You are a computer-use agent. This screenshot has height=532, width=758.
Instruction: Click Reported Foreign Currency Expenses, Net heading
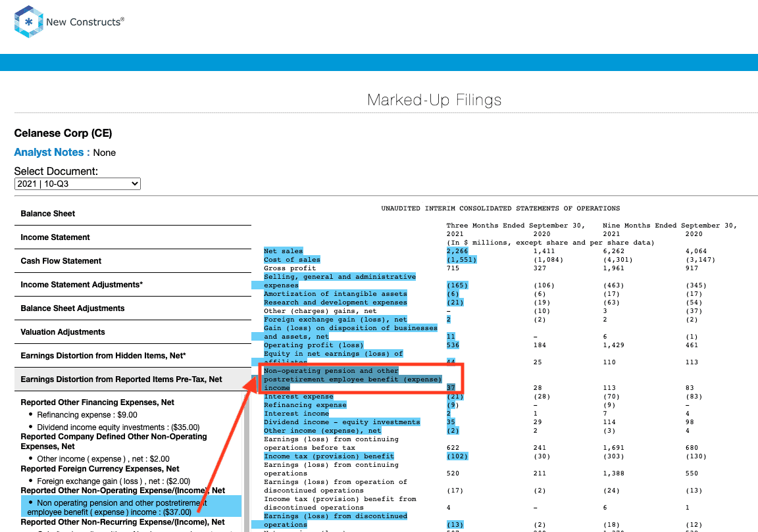99,468
